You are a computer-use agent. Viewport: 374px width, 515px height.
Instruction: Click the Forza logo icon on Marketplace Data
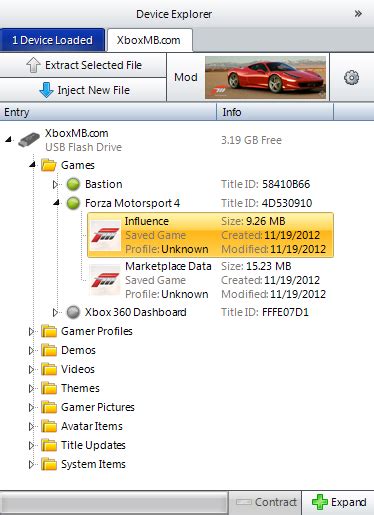pos(105,280)
